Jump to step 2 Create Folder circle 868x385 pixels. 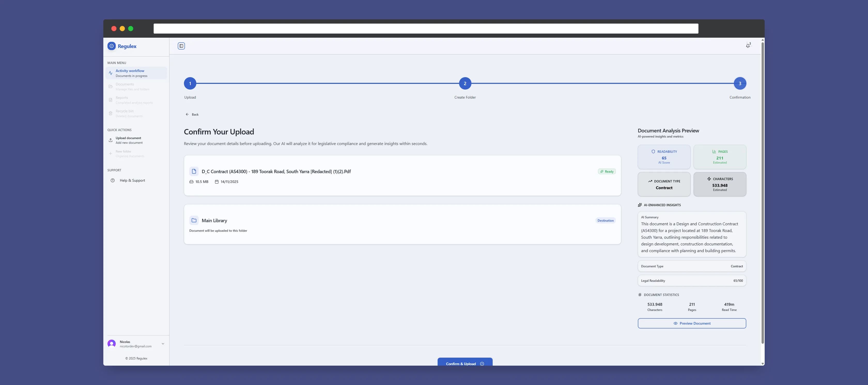point(465,83)
